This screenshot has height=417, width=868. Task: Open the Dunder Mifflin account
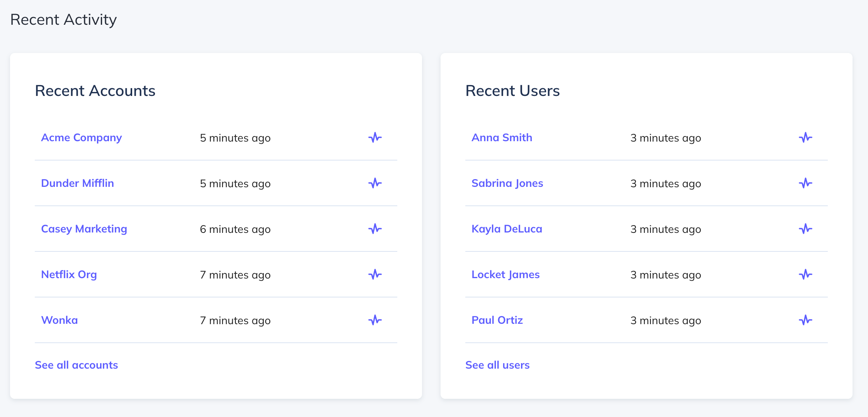point(77,183)
